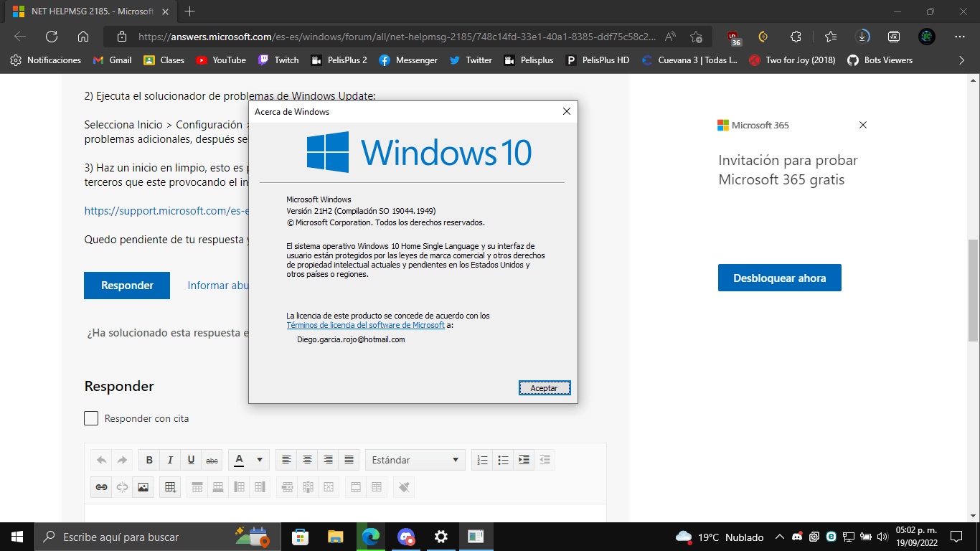
Task: Open the YouTube bookmark in favorites bar
Action: 221,60
